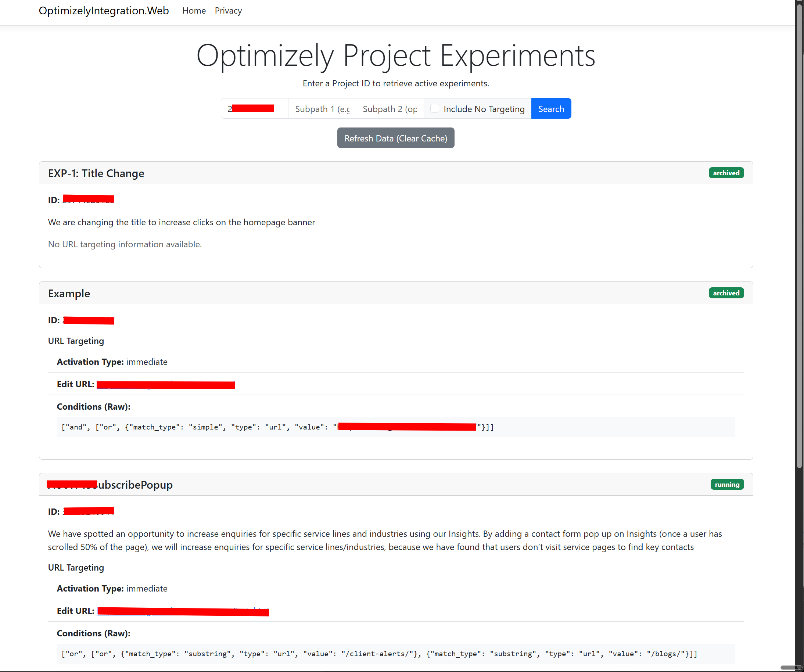This screenshot has width=804, height=672.
Task: Click the OptimizelyIntegration.Web brand link
Action: click(x=104, y=11)
